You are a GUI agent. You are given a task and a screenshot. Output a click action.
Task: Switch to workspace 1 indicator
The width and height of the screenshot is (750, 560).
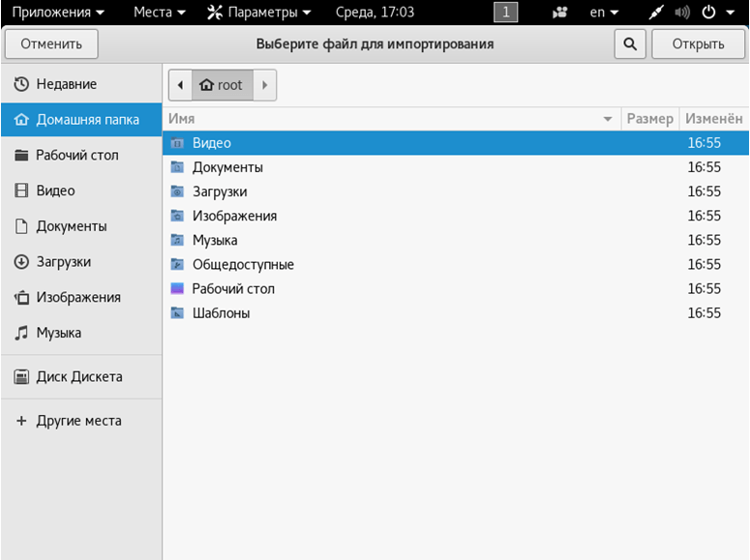click(x=505, y=13)
